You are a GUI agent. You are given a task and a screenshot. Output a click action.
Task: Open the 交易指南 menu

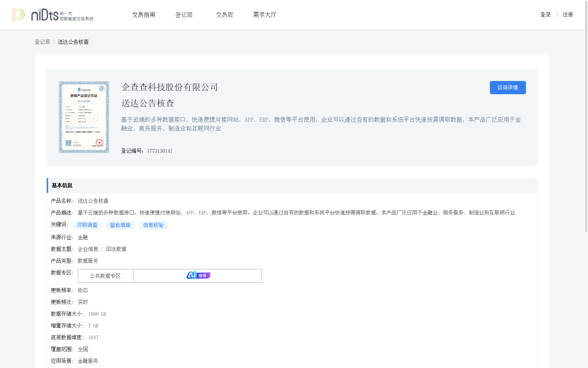click(x=143, y=15)
